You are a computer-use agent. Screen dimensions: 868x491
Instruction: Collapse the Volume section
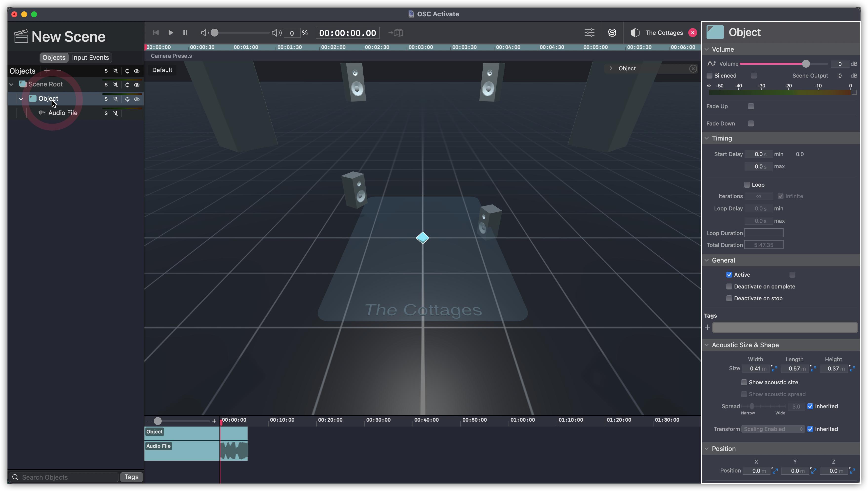point(707,49)
